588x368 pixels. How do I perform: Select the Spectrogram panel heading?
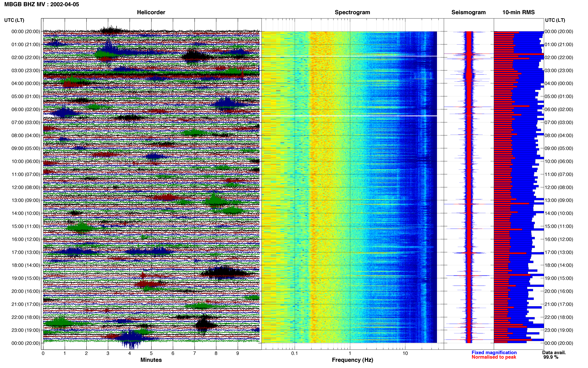[352, 12]
